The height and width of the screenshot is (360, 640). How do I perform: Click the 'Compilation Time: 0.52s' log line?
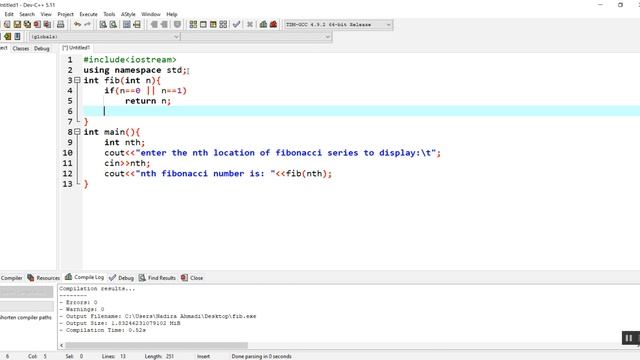coord(103,330)
